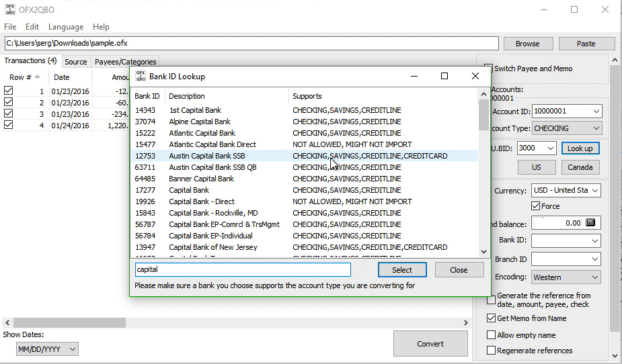Open the Account ID dropdown

click(596, 111)
